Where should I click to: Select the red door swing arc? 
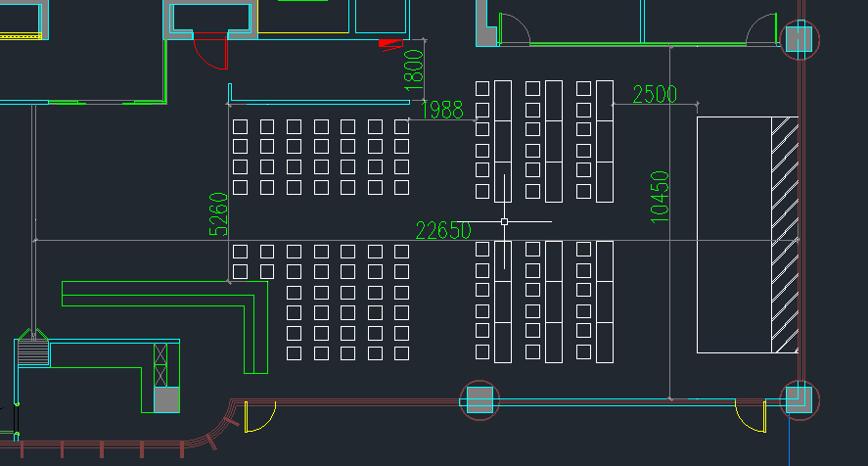coord(209,52)
